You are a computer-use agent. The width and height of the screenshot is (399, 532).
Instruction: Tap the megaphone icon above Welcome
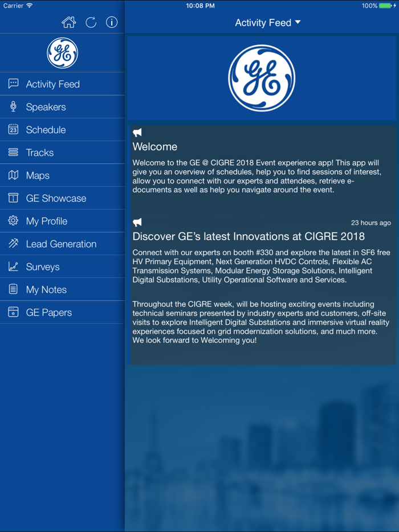pos(137,133)
